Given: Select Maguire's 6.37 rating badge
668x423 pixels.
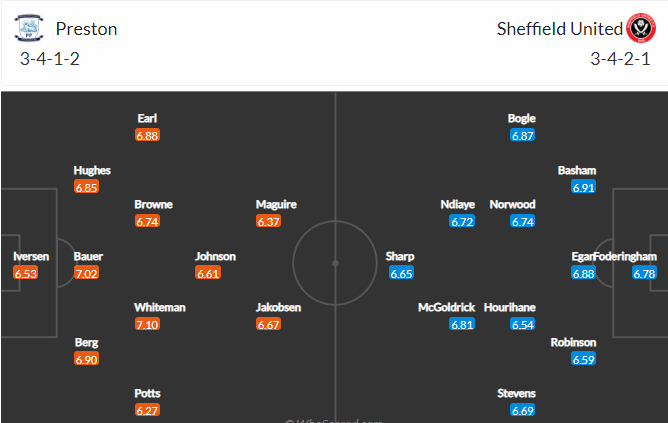Looking at the screenshot, I should [269, 221].
